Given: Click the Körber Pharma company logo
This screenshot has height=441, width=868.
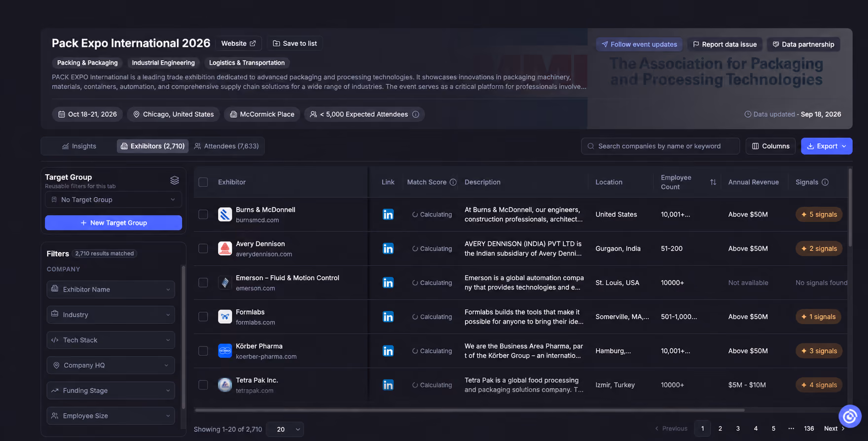Looking at the screenshot, I should pos(225,351).
